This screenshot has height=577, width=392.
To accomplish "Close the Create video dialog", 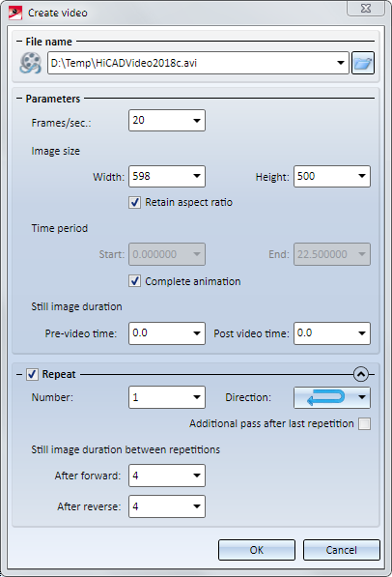I will point(366,9).
